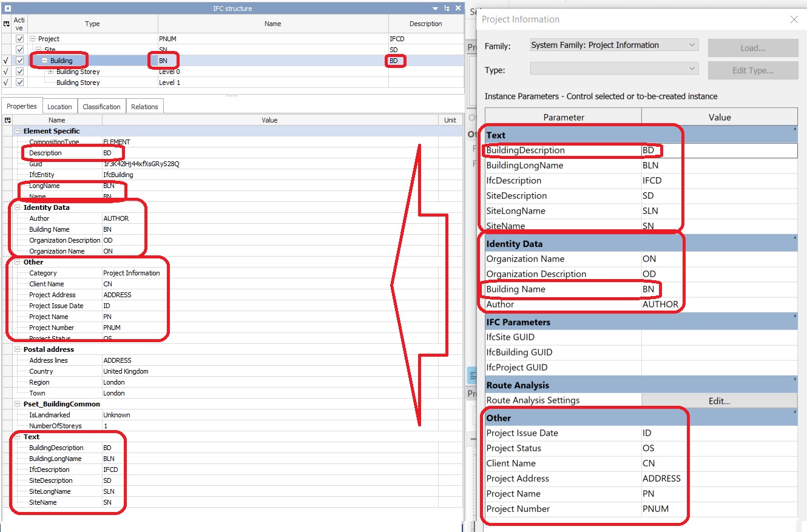Uncheck the Active checkbox for Building Storey Level 0
The width and height of the screenshot is (807, 532).
click(21, 71)
